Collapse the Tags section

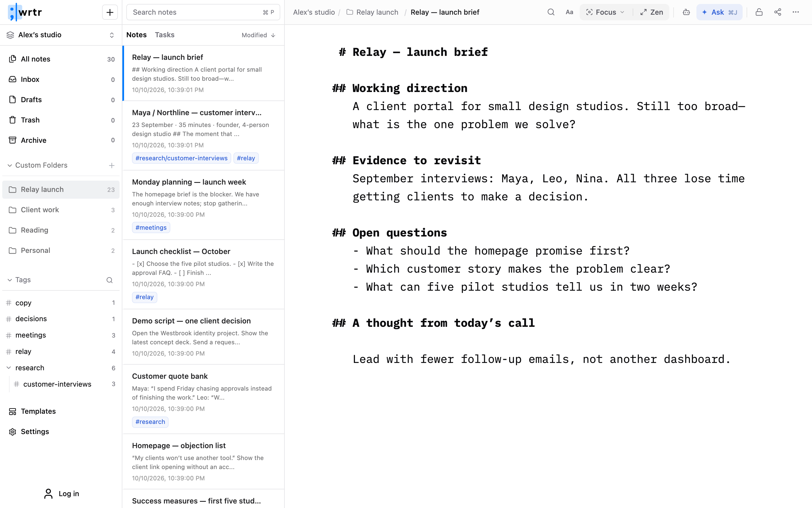click(x=10, y=280)
